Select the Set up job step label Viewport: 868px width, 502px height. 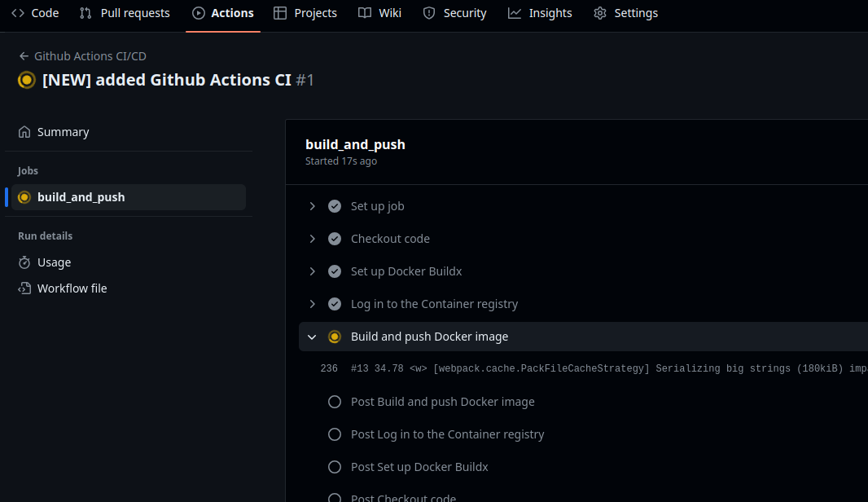point(378,206)
